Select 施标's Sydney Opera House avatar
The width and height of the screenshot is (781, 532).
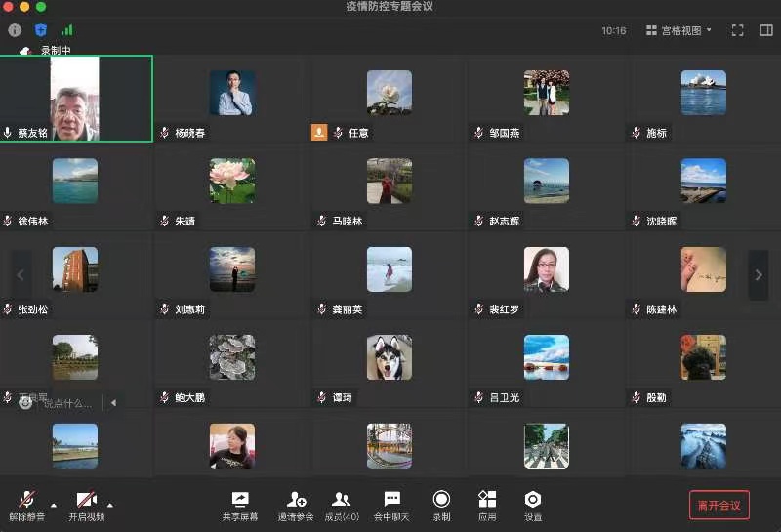point(704,93)
